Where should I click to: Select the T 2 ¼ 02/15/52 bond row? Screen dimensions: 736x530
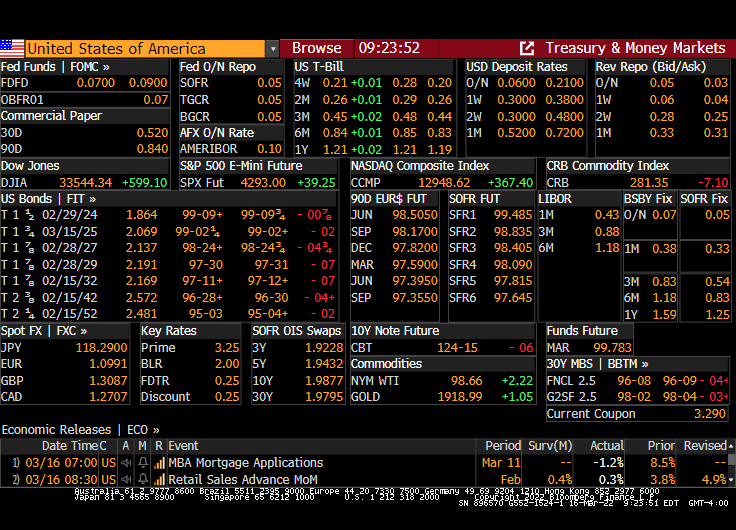pos(169,314)
